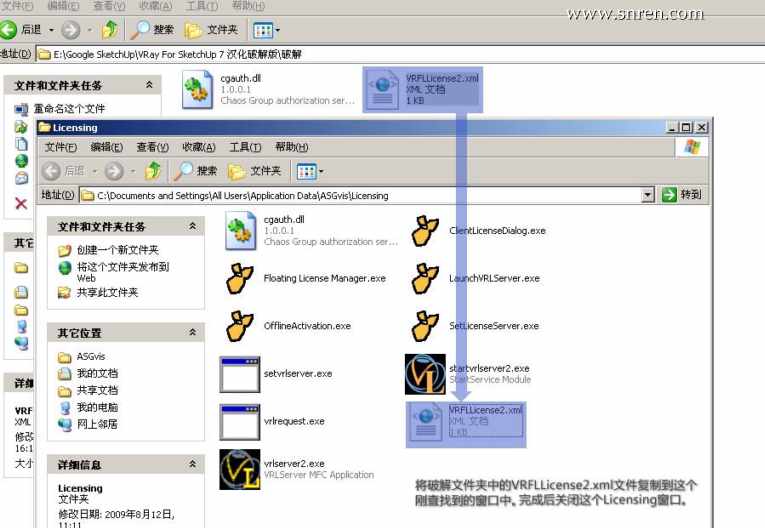Screen dimensions: 765x528
Task: Select vrlrequest.exe file icon
Action: [240, 422]
